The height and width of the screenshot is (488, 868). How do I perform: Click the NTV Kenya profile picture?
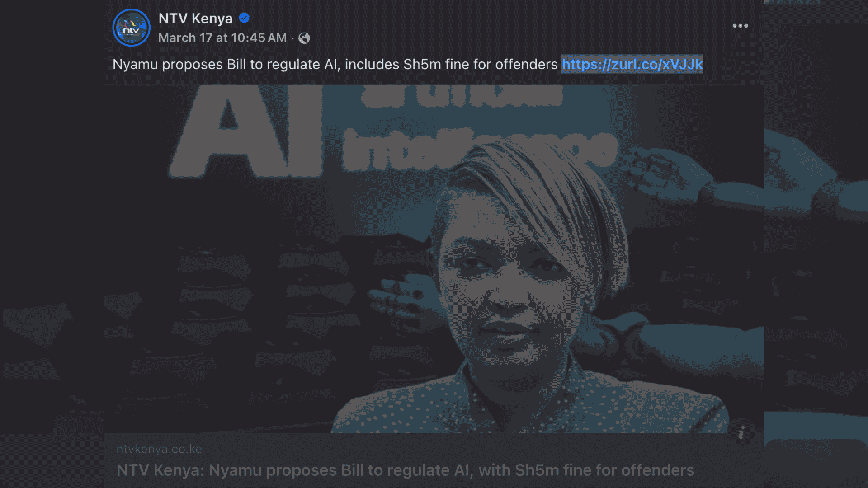click(x=131, y=28)
